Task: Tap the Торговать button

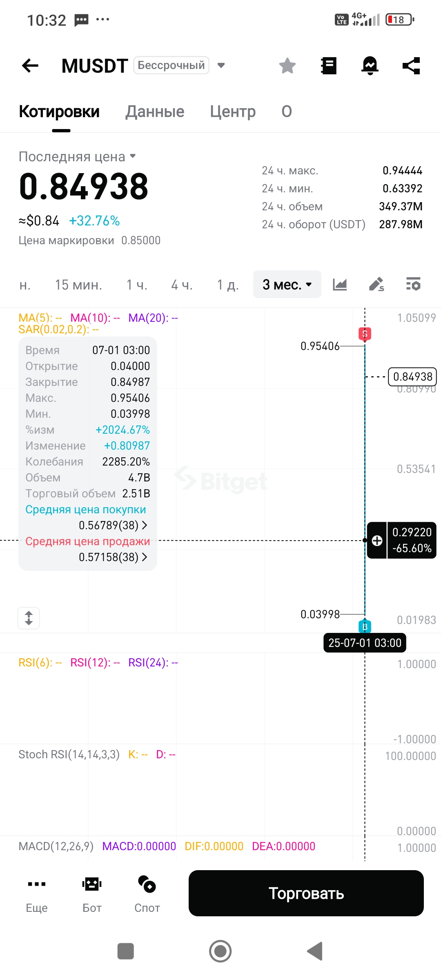Action: pyautogui.click(x=306, y=893)
